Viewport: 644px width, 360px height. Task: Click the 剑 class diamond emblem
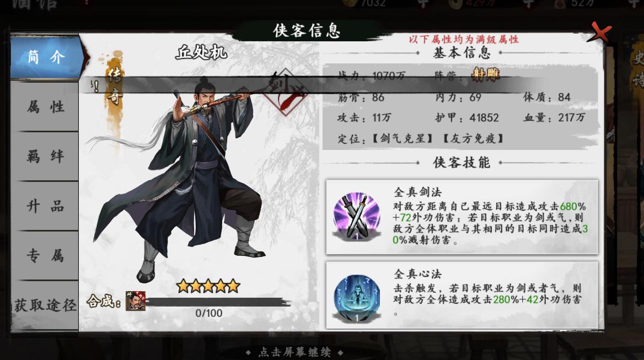coord(286,92)
